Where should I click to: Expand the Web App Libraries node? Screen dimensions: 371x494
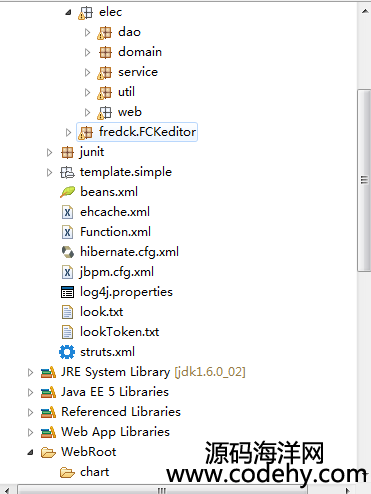(30, 432)
